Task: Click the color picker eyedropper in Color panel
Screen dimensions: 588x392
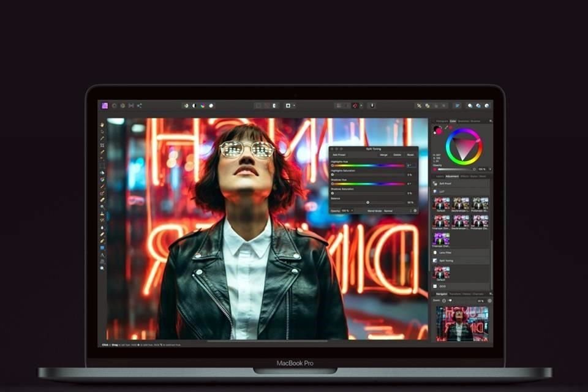Action: pyautogui.click(x=447, y=127)
